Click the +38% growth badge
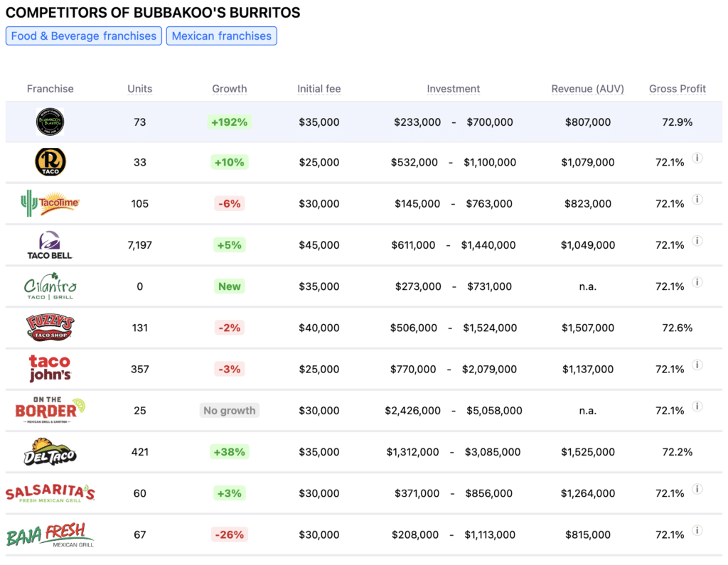This screenshot has height=565, width=728. (x=230, y=452)
